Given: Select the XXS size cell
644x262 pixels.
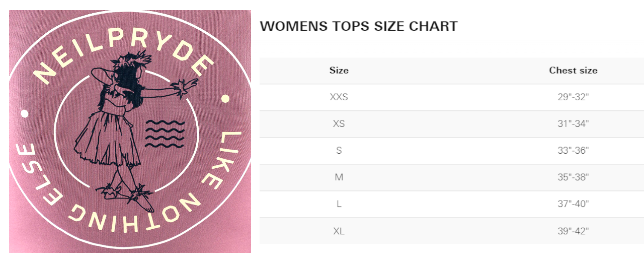Looking at the screenshot, I should pyautogui.click(x=339, y=97).
